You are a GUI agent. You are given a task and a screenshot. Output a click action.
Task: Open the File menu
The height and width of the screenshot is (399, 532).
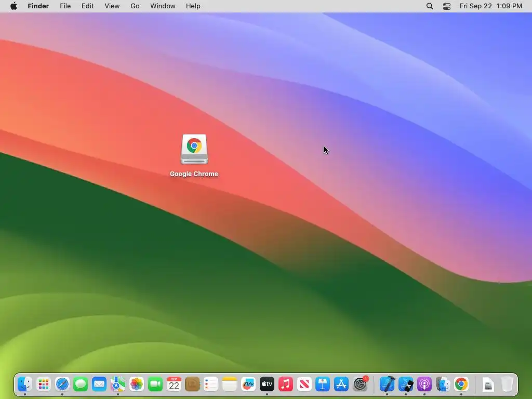point(65,6)
